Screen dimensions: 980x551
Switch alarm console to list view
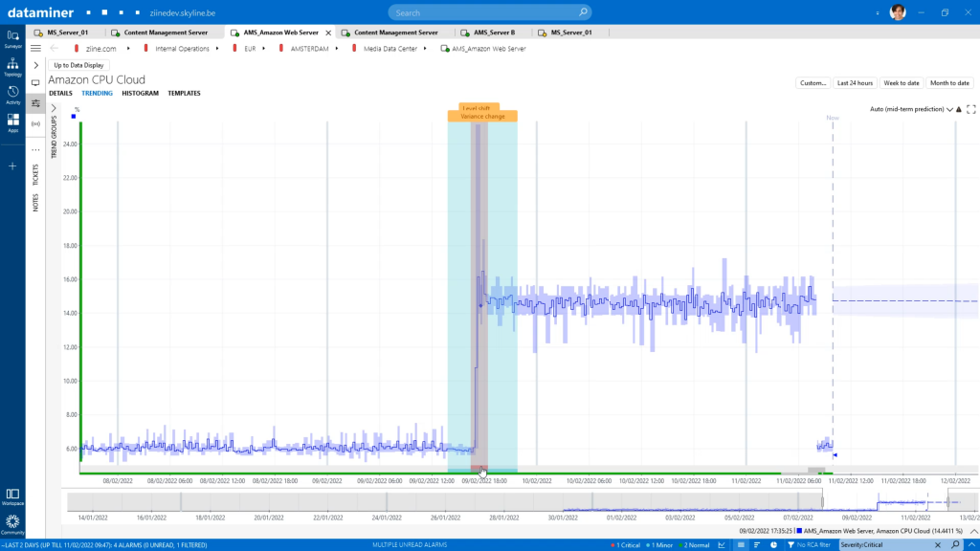741,544
